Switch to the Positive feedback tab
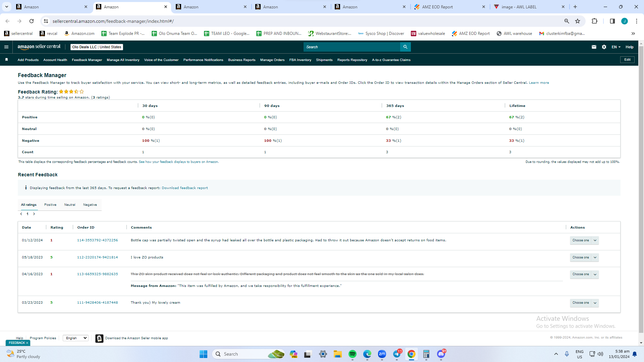This screenshot has width=644, height=362. (50, 205)
